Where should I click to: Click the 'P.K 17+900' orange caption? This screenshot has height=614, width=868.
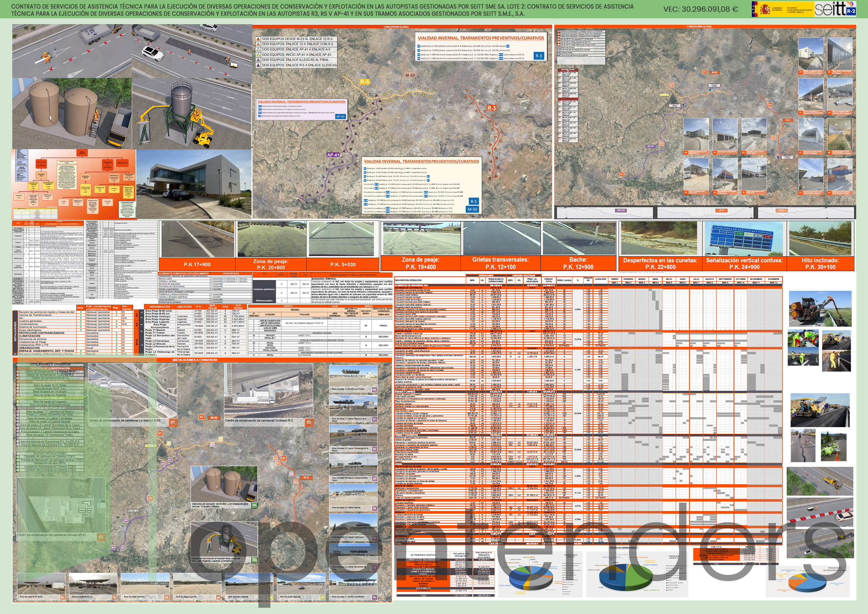(x=197, y=265)
